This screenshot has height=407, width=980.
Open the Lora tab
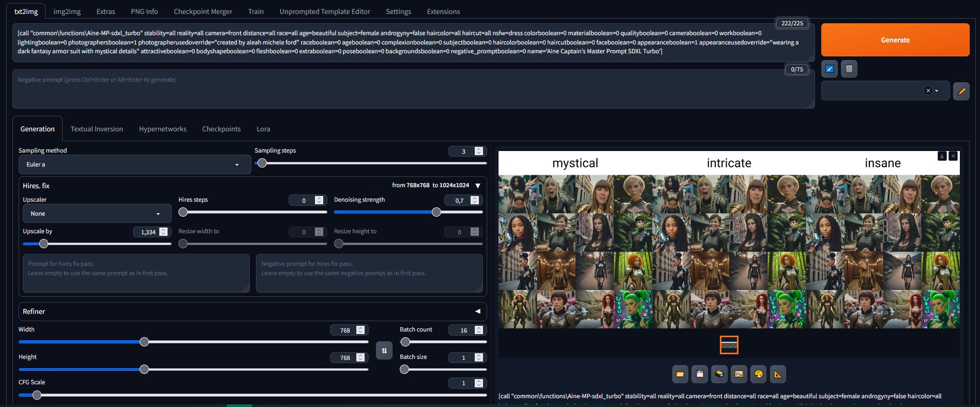click(x=263, y=129)
